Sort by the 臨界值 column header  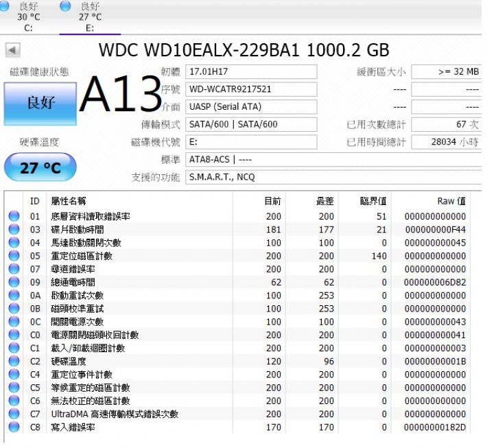click(365, 201)
